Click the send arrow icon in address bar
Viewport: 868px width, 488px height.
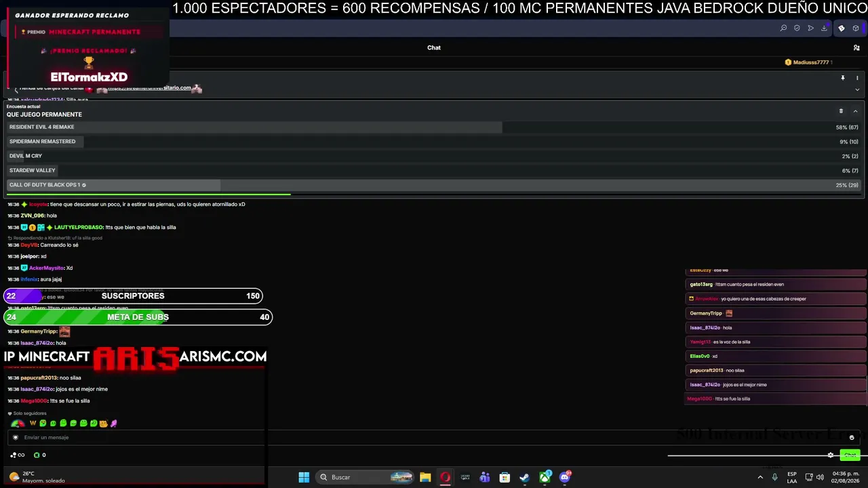coord(810,28)
